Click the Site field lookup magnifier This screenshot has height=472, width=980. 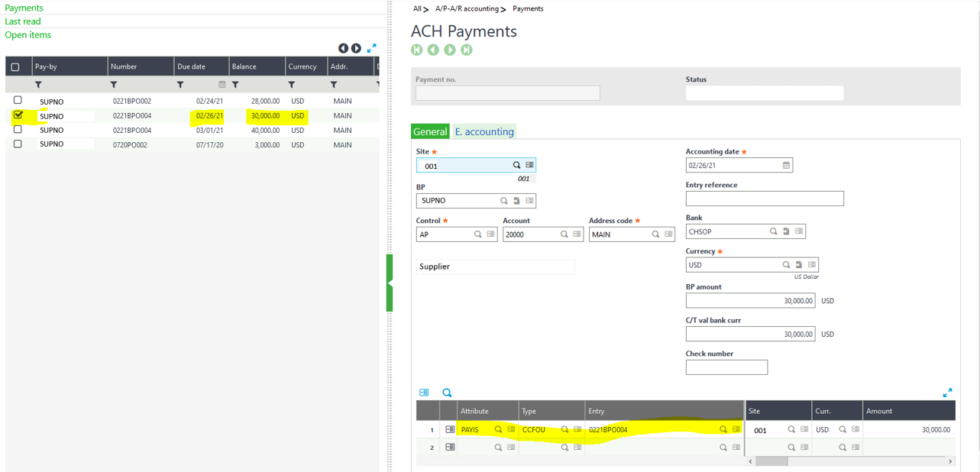pos(516,165)
